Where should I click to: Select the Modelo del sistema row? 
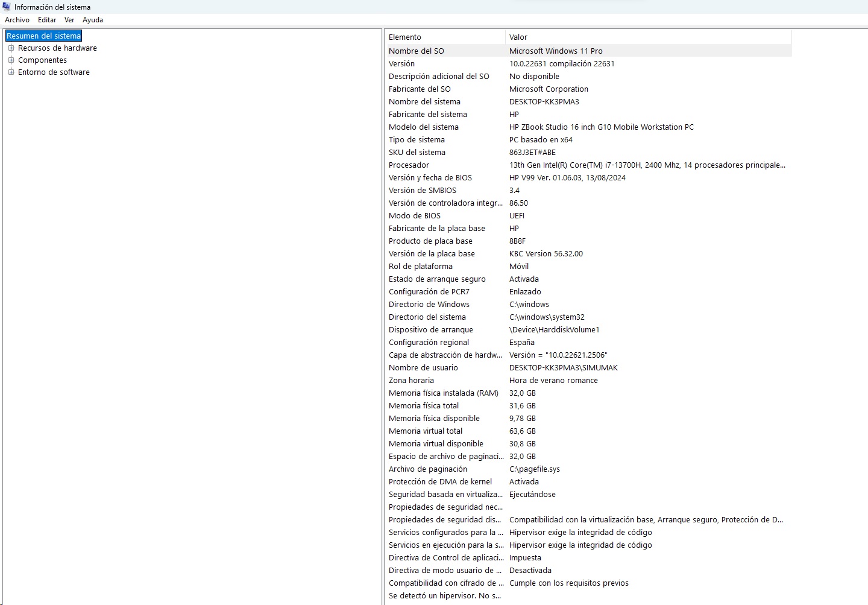(424, 127)
